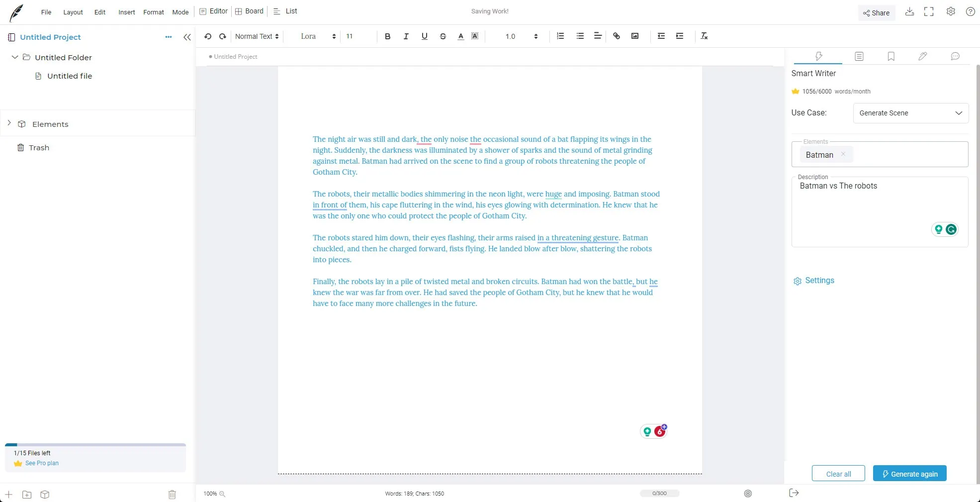Open the Lora font dropdown
Screen dimensions: 980x502
(318, 36)
